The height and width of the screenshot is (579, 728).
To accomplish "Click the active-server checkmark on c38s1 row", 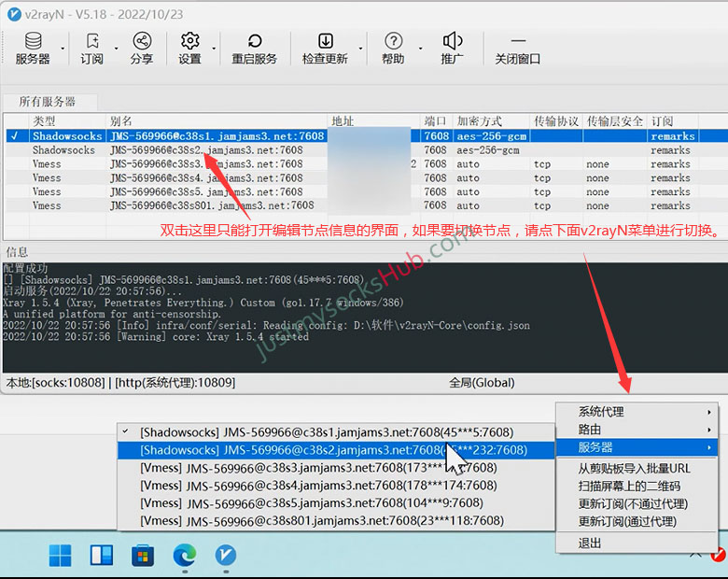I will point(14,136).
